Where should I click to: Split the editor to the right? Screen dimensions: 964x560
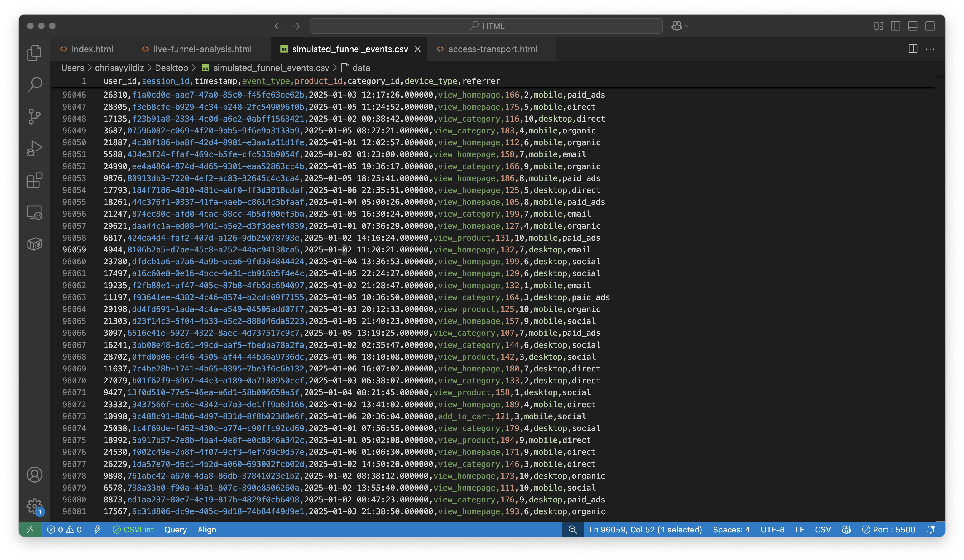point(913,49)
